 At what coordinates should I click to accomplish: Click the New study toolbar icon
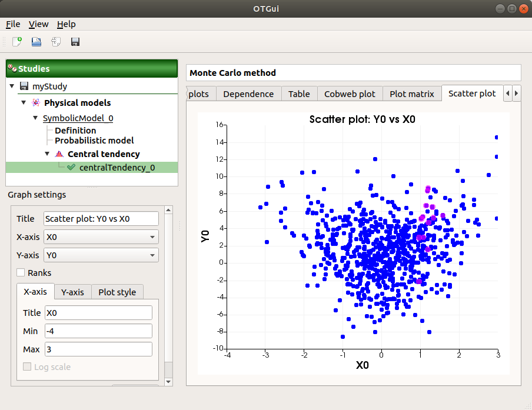point(17,42)
